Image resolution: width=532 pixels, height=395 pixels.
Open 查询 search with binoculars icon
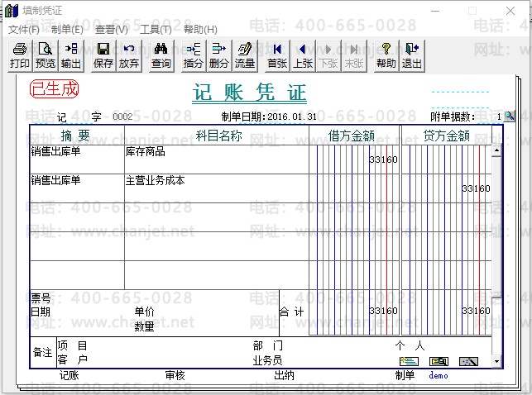[161, 55]
